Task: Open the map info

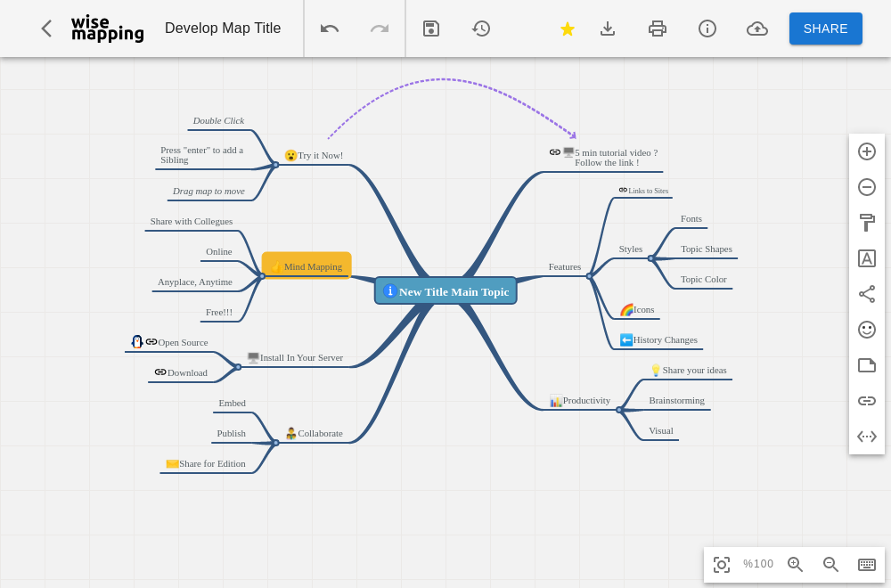Action: pos(707,29)
